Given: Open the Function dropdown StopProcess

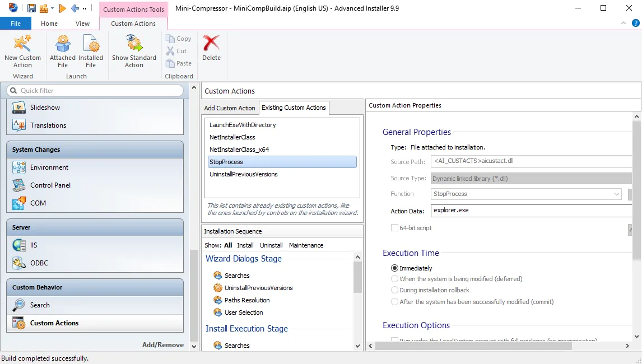Looking at the screenshot, I should point(616,194).
